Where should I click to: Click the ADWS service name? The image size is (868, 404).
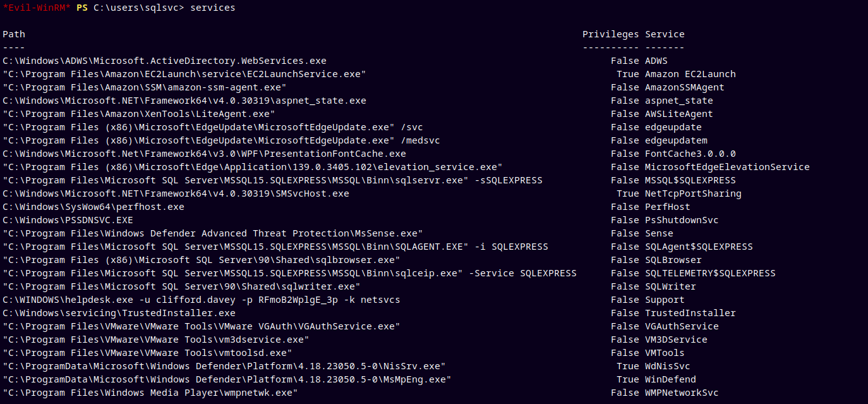click(656, 61)
